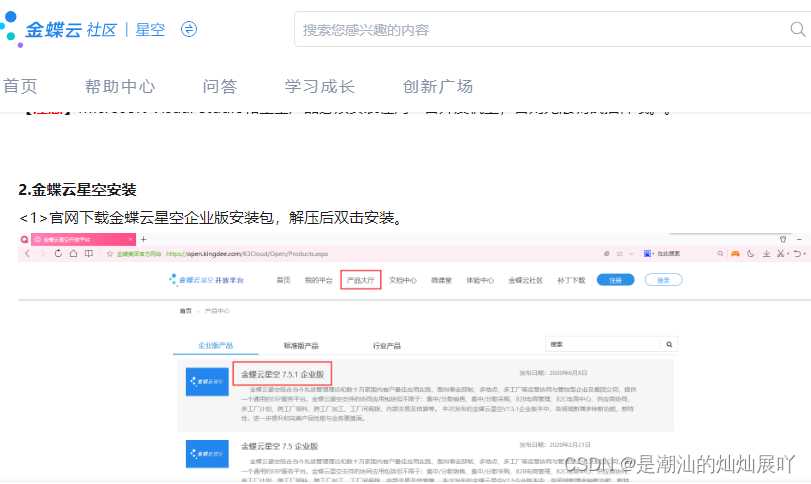Open 体验中心 in the 开放平台 menu

pyautogui.click(x=480, y=280)
